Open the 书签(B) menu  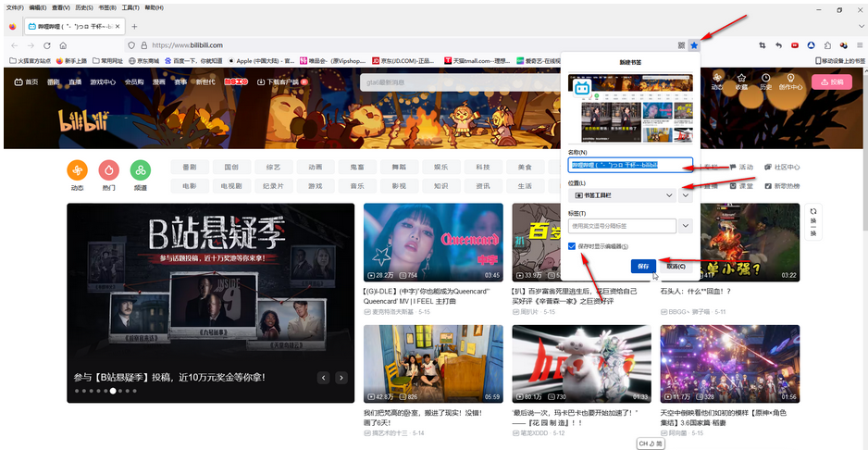coord(107,7)
